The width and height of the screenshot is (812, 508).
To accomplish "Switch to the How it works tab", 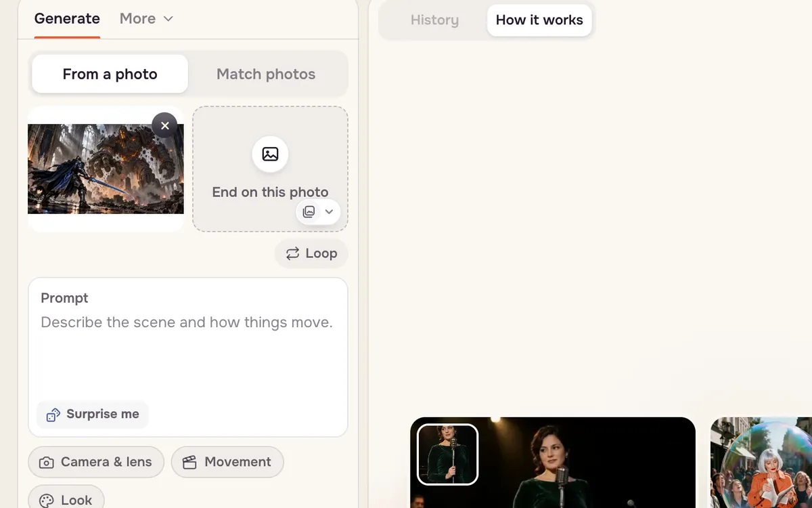I will [539, 20].
